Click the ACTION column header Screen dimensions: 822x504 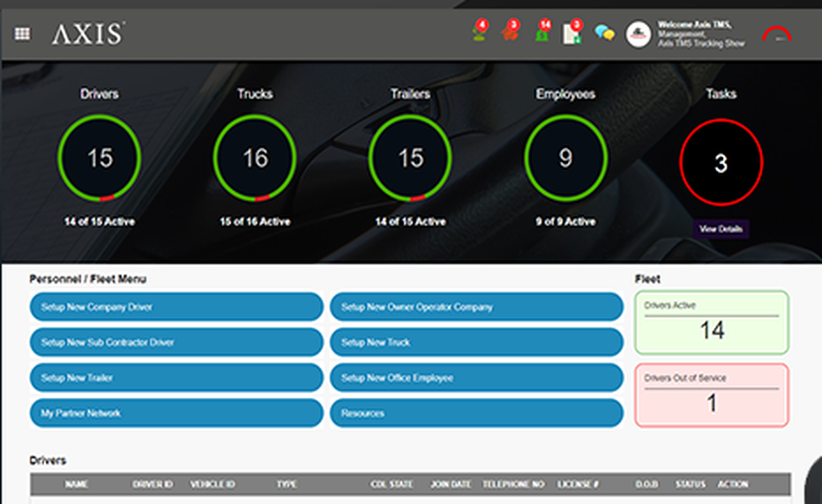pos(733,484)
